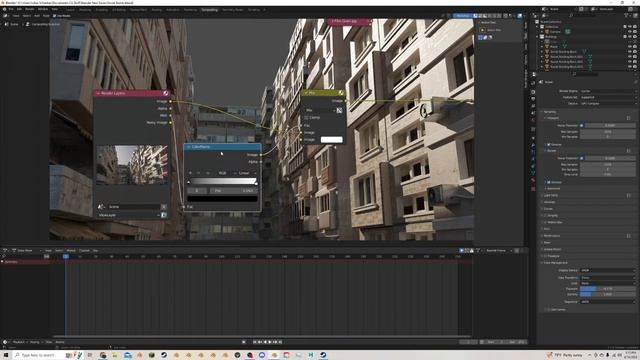Open the Keying popover
The height and width of the screenshot is (360, 640).
(35, 342)
